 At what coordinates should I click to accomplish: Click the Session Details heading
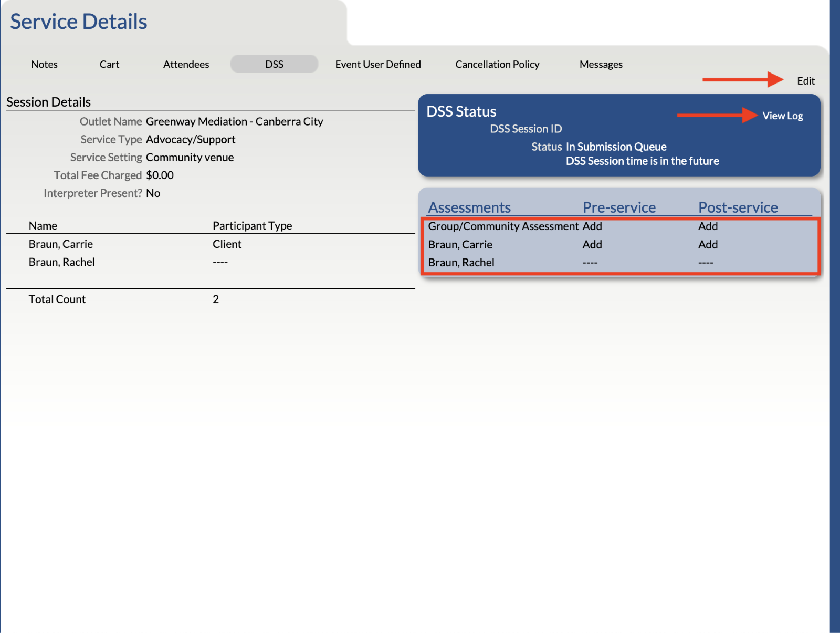[48, 102]
